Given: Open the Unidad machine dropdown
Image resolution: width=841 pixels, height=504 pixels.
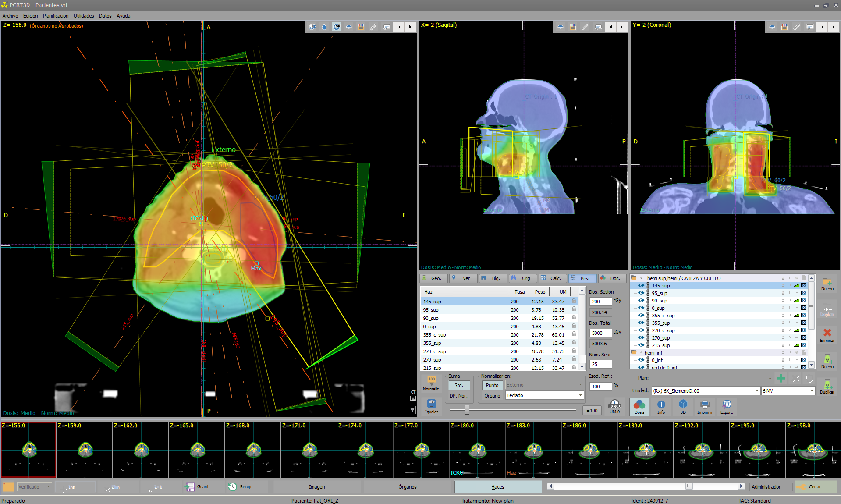Looking at the screenshot, I should [756, 391].
